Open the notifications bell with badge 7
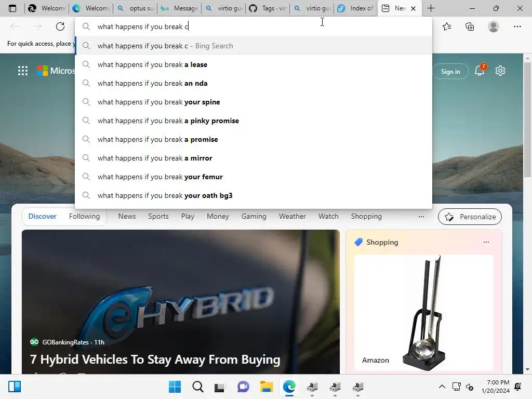 [x=480, y=70]
